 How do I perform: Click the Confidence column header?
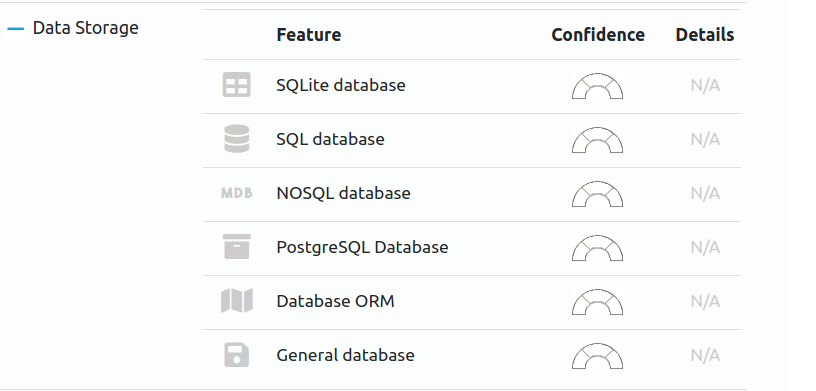click(598, 35)
